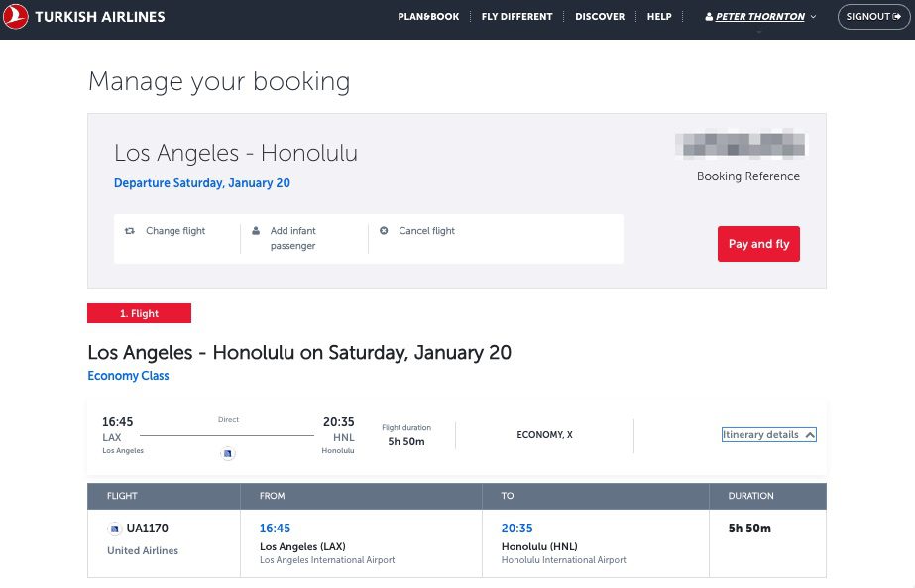Click the Turkish Airlines logo icon
The width and height of the screenshot is (915, 588).
(x=16, y=17)
